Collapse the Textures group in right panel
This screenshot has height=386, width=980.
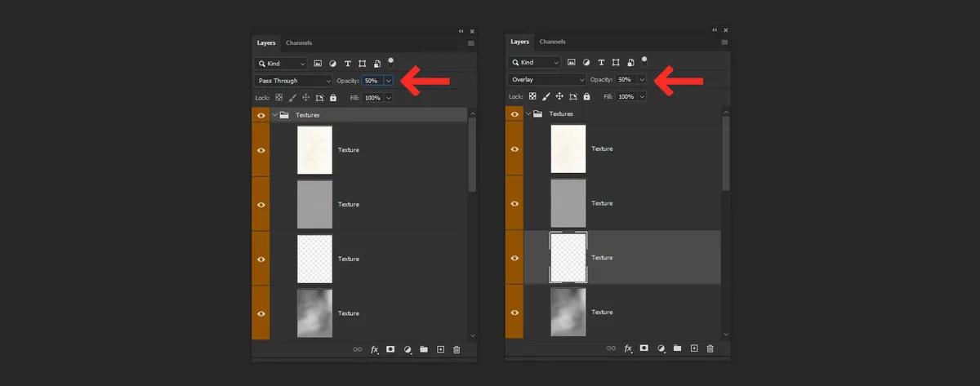(x=528, y=114)
